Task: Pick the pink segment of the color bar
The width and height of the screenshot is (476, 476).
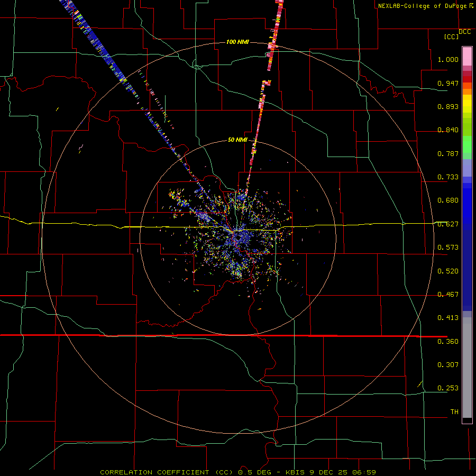Action: pos(467,57)
